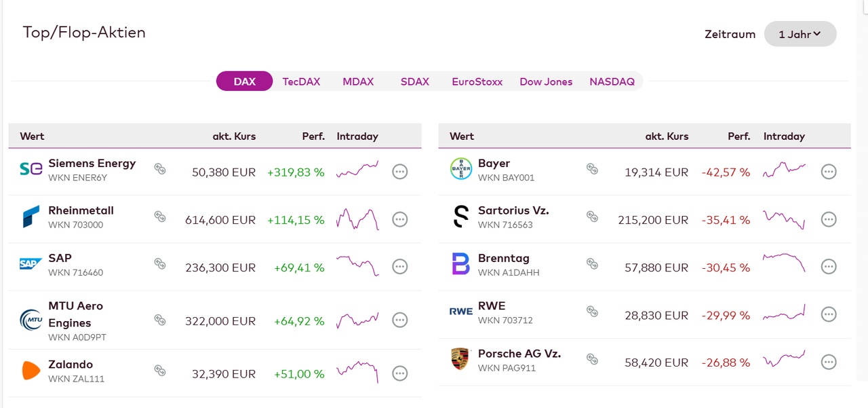Open more options for Rheinmetall
The height and width of the screenshot is (408, 868).
(x=400, y=219)
